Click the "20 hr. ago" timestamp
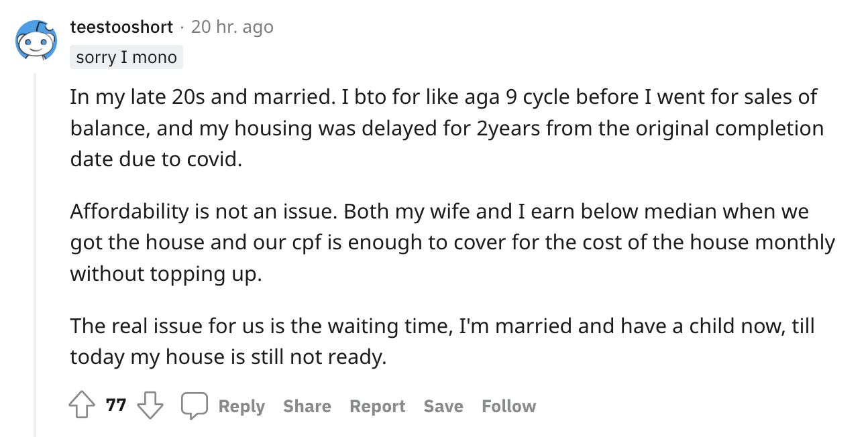Viewport: 868px width, 437px height. 232,27
